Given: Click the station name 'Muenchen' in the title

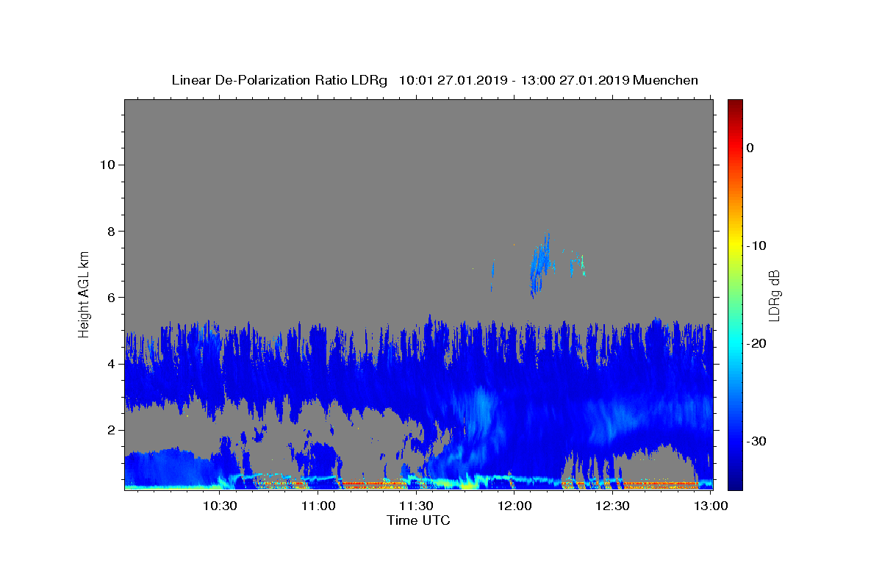Looking at the screenshot, I should click(665, 80).
